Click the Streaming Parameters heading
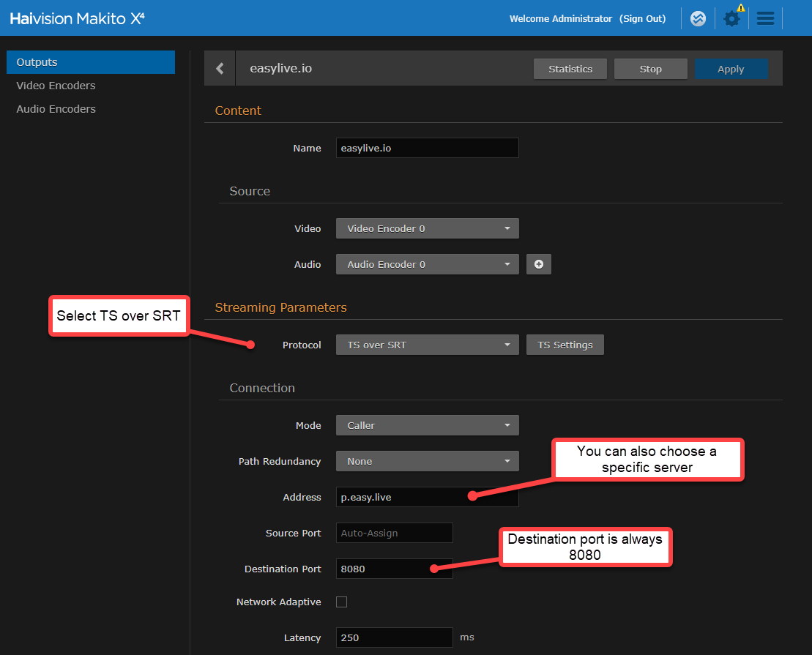The height and width of the screenshot is (655, 812). click(280, 307)
